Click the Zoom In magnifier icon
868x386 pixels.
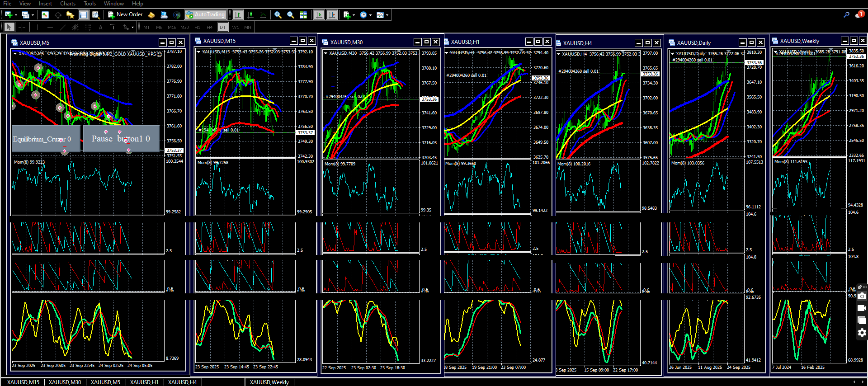pos(278,15)
